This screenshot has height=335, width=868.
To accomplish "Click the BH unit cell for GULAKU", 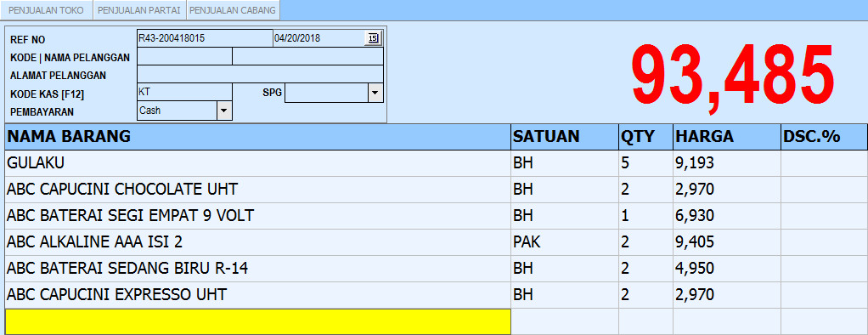I will click(x=565, y=163).
